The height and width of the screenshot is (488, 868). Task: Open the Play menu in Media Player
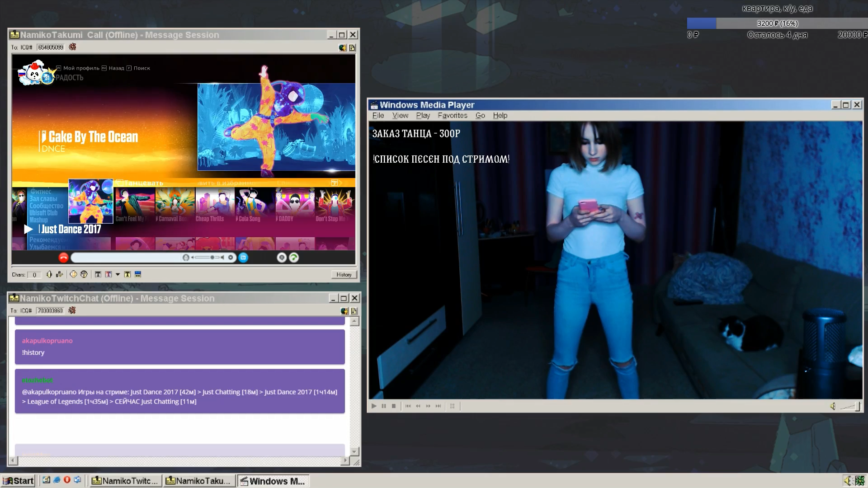tap(423, 116)
